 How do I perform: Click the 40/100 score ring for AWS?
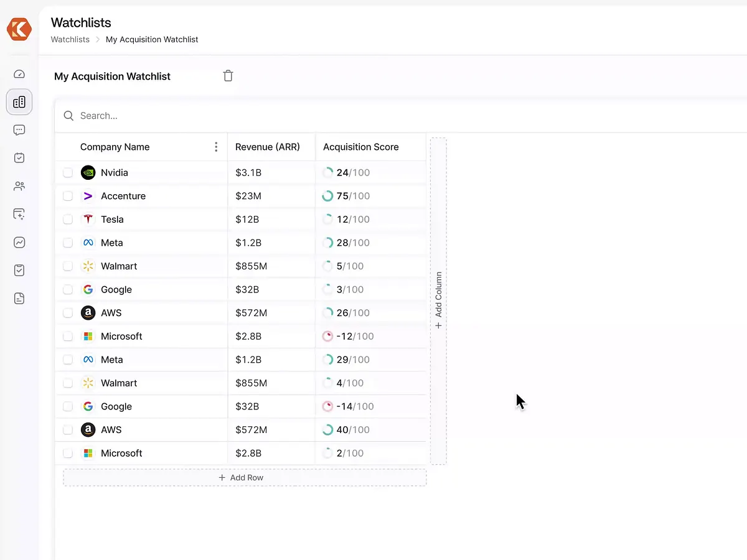click(327, 430)
